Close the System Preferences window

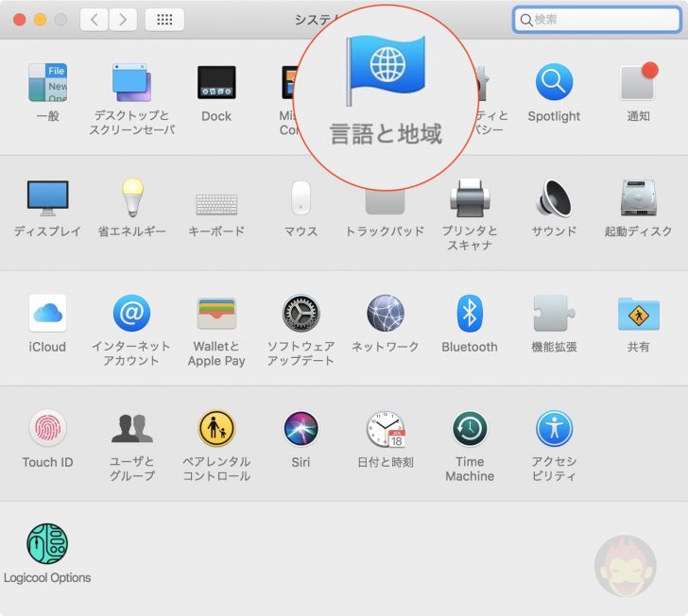pos(19,20)
